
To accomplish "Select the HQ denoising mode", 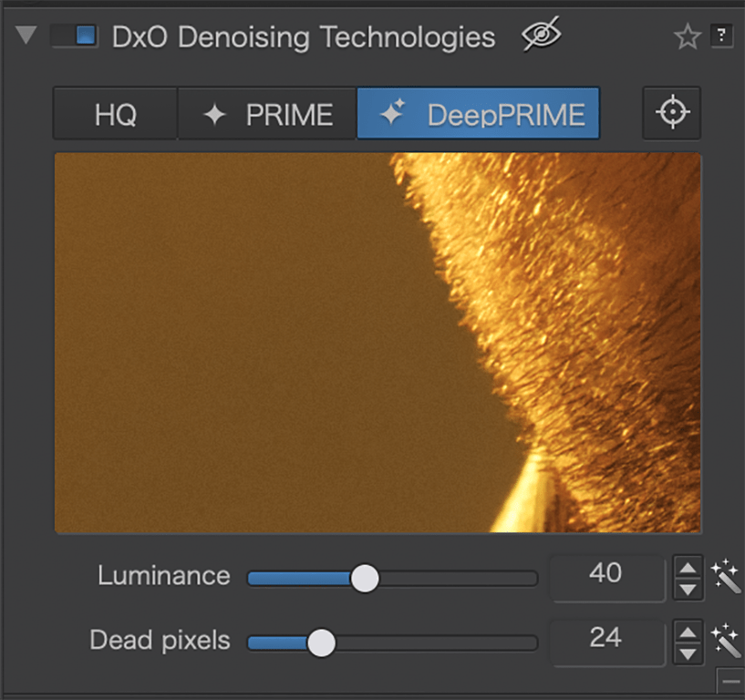I will (116, 114).
